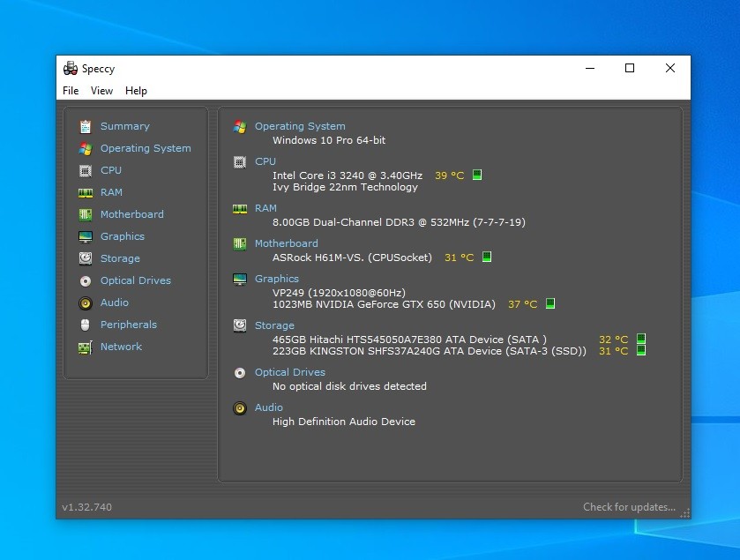Open the Storage section from sidebar

pos(120,258)
